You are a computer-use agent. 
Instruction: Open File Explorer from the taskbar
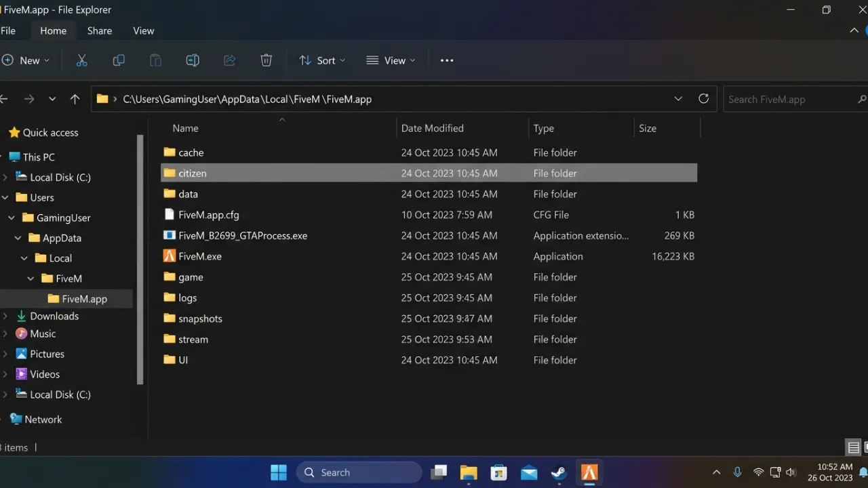pyautogui.click(x=469, y=472)
